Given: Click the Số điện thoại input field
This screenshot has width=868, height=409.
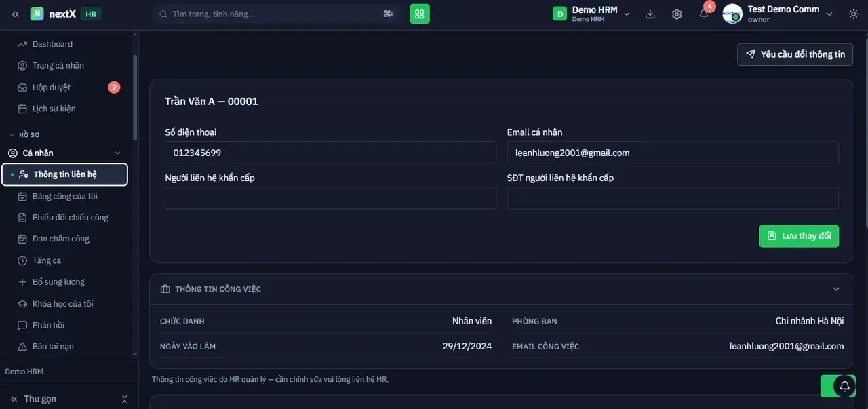Looking at the screenshot, I should 331,153.
